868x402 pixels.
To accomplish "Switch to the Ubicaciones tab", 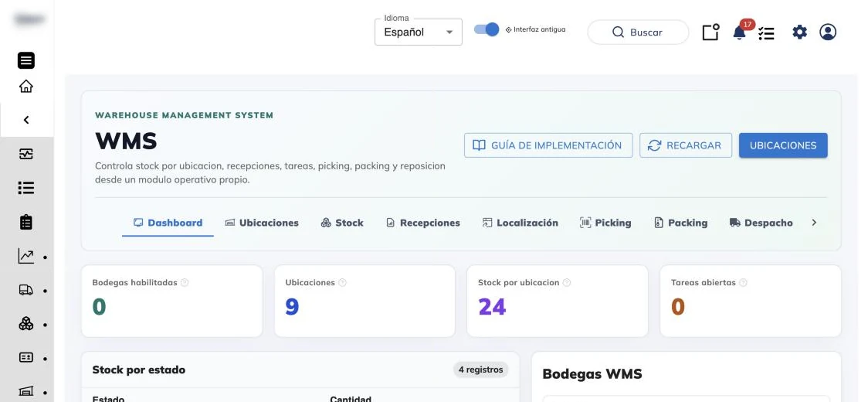I will point(262,223).
